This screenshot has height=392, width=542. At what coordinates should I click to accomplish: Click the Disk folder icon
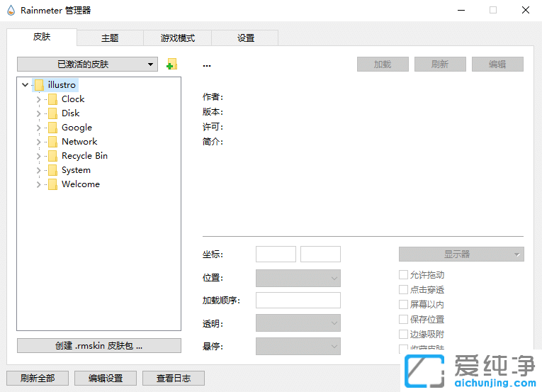pos(52,113)
